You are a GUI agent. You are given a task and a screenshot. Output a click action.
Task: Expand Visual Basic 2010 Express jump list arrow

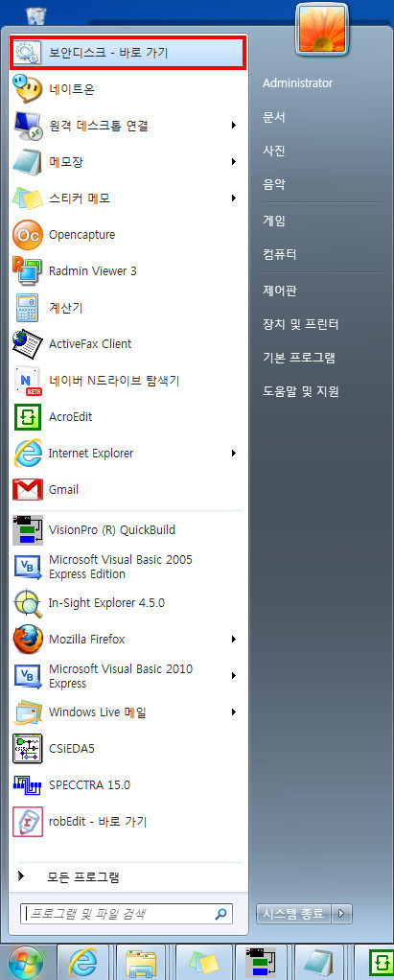234,676
